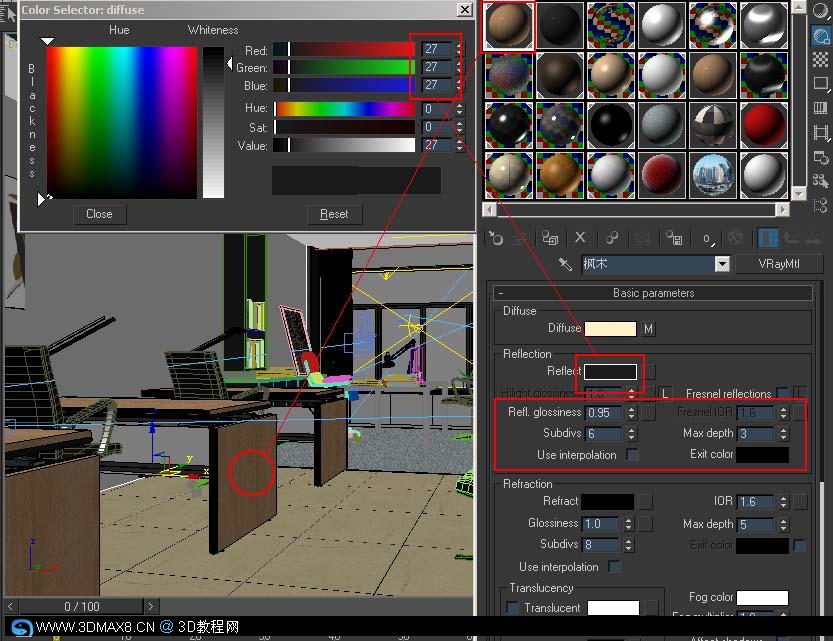Click Reset in the Color Selector
833x641 pixels.
coord(334,214)
